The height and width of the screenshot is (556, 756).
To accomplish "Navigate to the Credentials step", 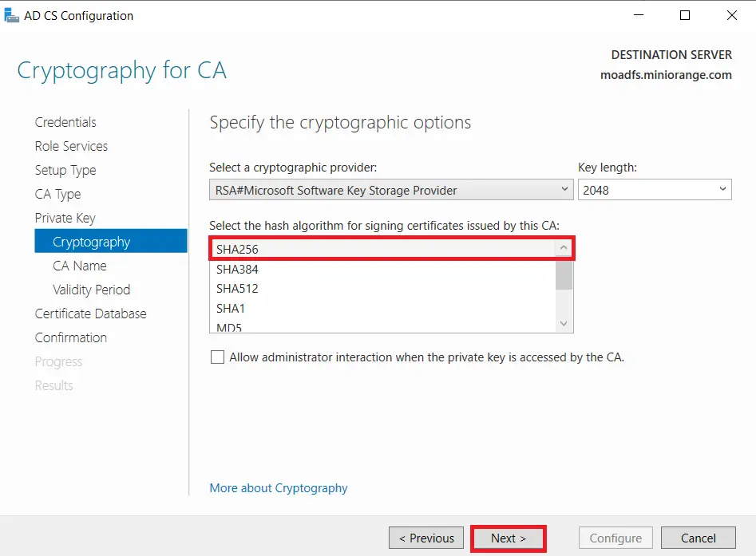I will tap(65, 122).
